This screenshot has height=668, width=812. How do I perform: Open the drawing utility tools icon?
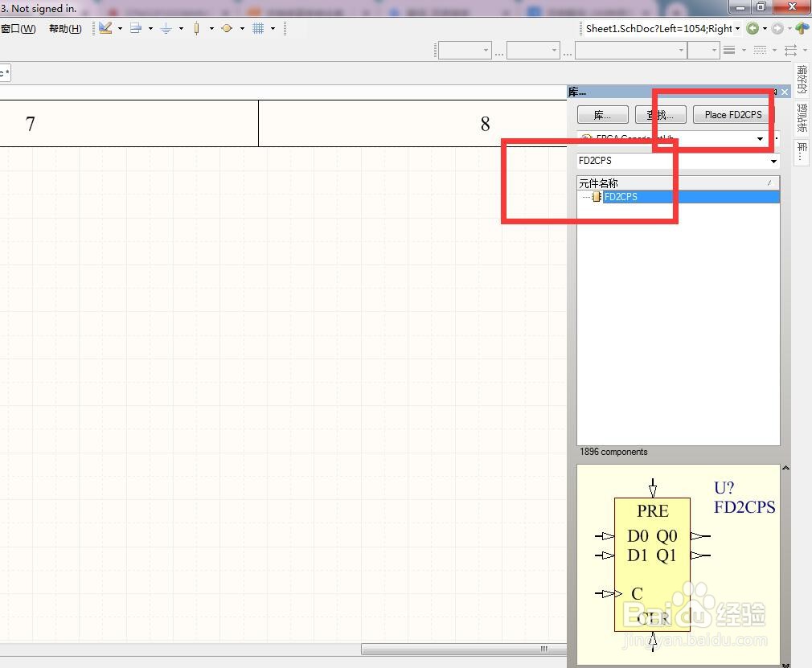(105, 28)
